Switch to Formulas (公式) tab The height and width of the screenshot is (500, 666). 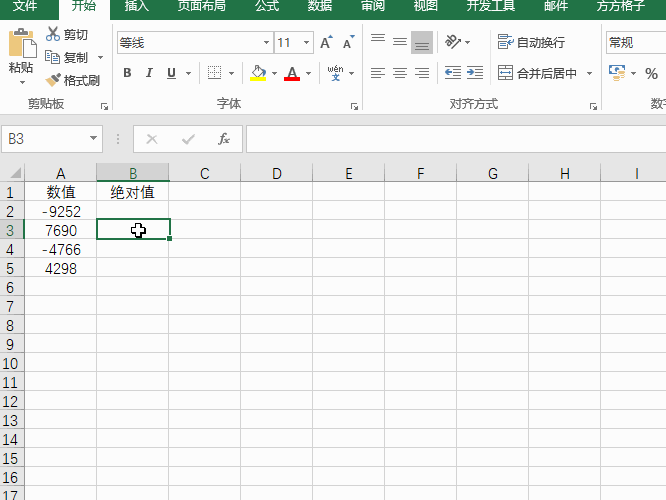[267, 6]
